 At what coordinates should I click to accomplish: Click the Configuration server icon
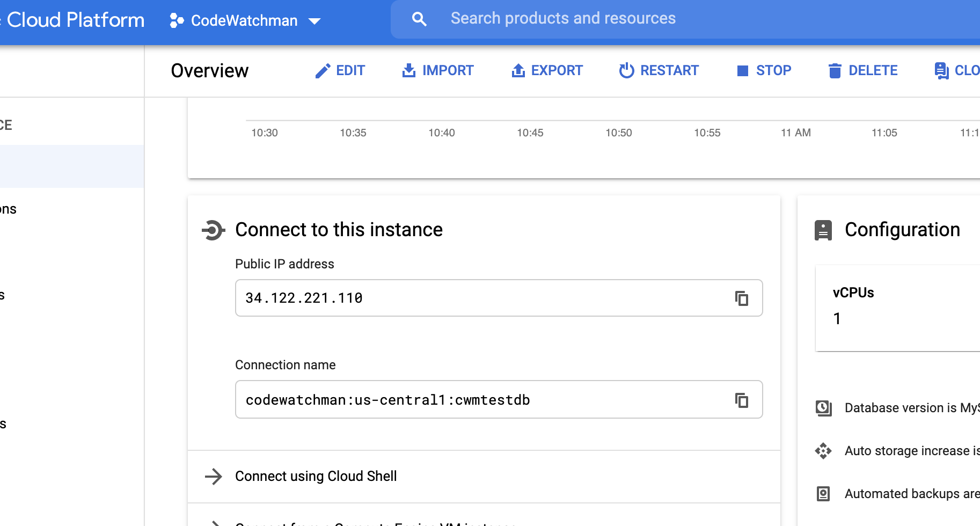[x=823, y=230]
